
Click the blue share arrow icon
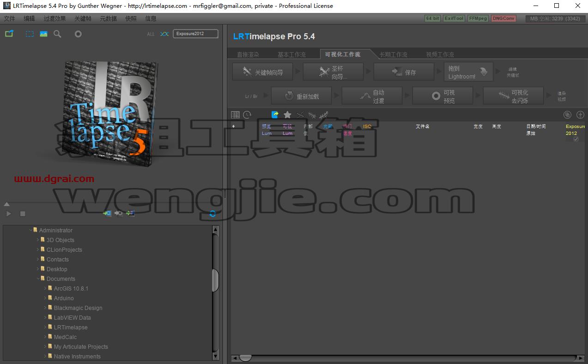tap(275, 115)
